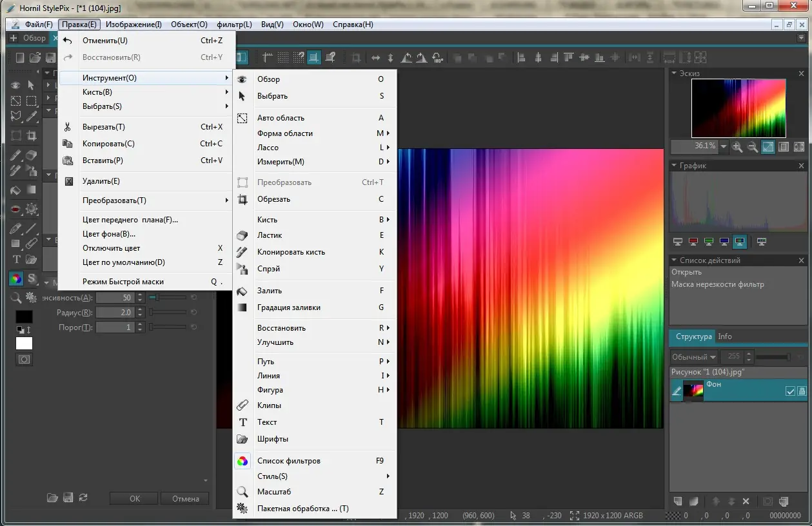
Task: Select the Eraser (Ластик) tool in submenu
Action: (x=270, y=235)
